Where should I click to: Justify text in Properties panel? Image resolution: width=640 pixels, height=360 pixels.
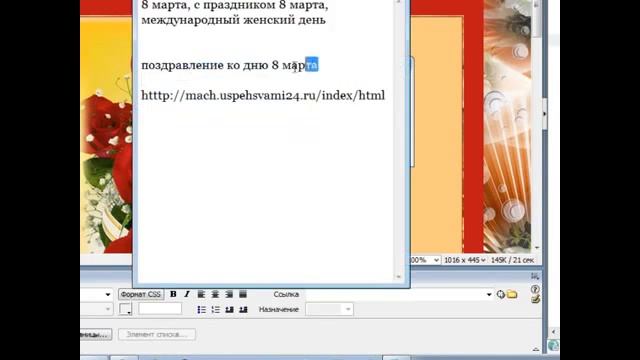point(243,294)
